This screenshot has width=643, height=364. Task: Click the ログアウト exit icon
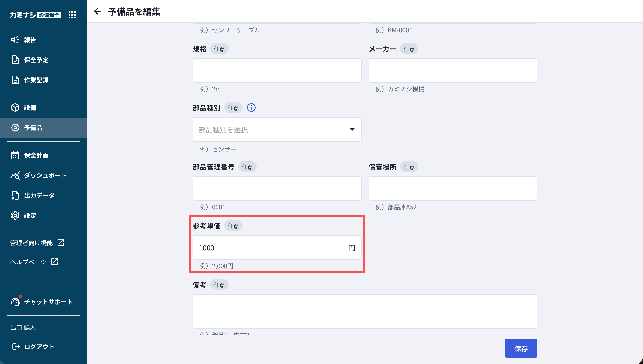(16, 347)
